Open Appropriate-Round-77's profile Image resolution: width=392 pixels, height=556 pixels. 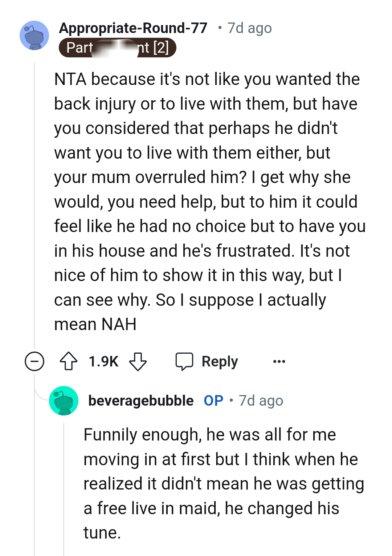pos(134,28)
